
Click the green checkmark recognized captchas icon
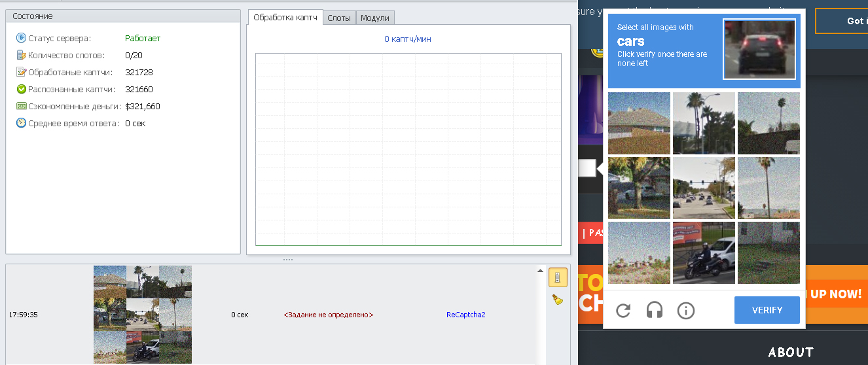pos(21,89)
